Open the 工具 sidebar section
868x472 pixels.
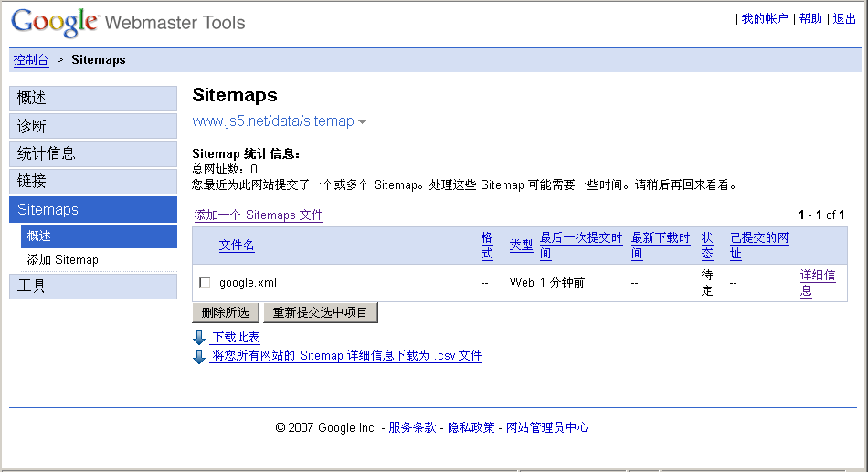tap(93, 286)
